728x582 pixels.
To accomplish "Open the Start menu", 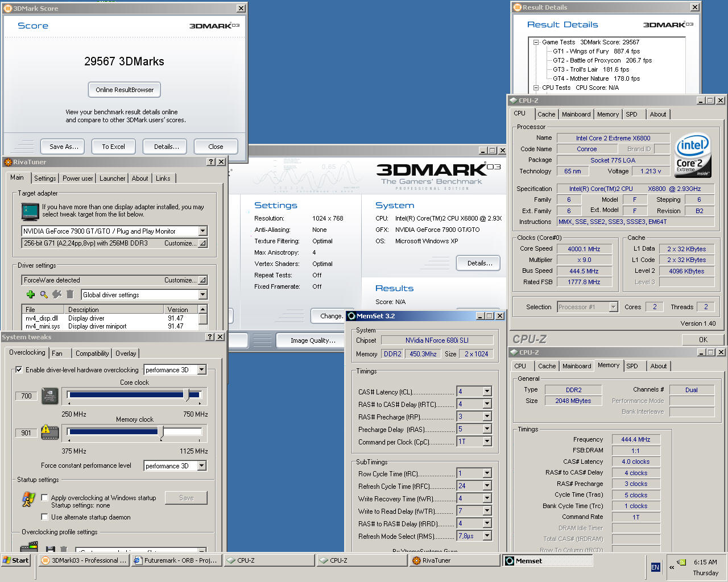I will pyautogui.click(x=15, y=560).
